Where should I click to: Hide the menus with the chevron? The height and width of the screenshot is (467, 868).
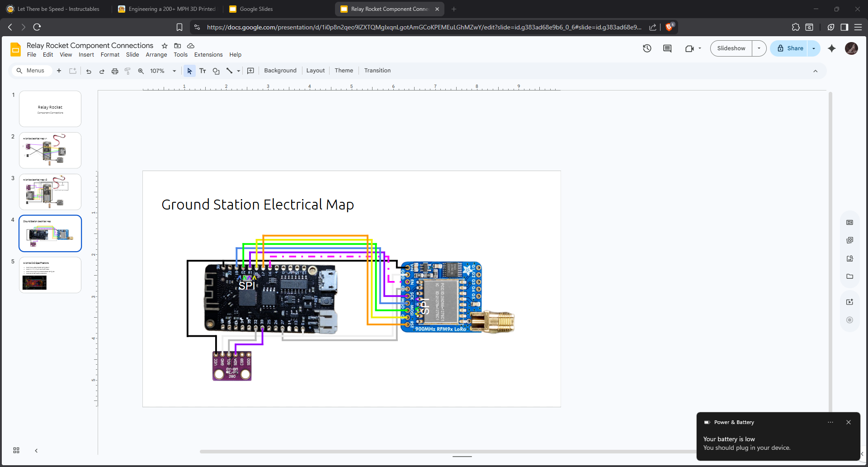click(816, 71)
